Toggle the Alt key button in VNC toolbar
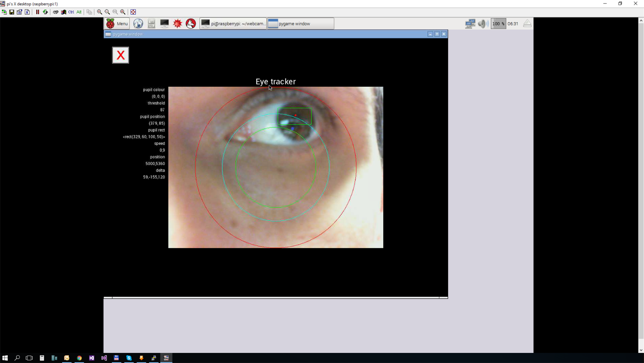644x363 pixels. click(79, 12)
